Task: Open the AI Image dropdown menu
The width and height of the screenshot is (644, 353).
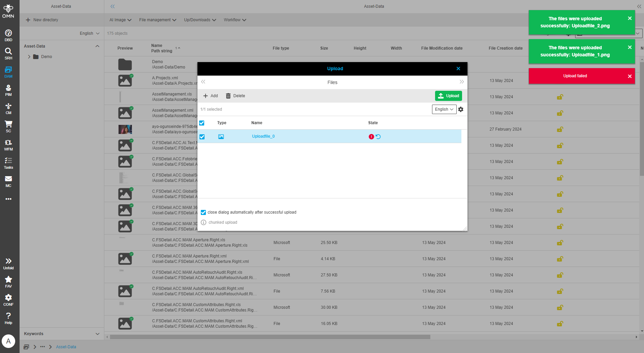Action: point(120,20)
